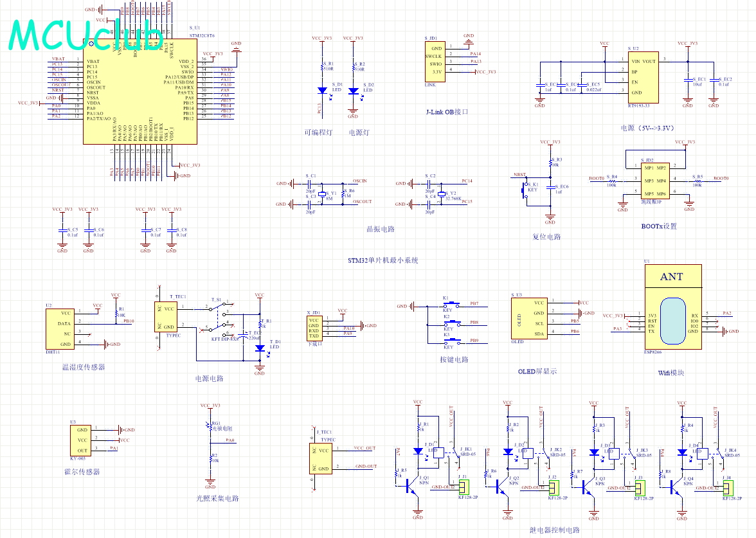The image size is (756, 538).
Task: Click the S_D1 programmable LED
Action: [321, 91]
